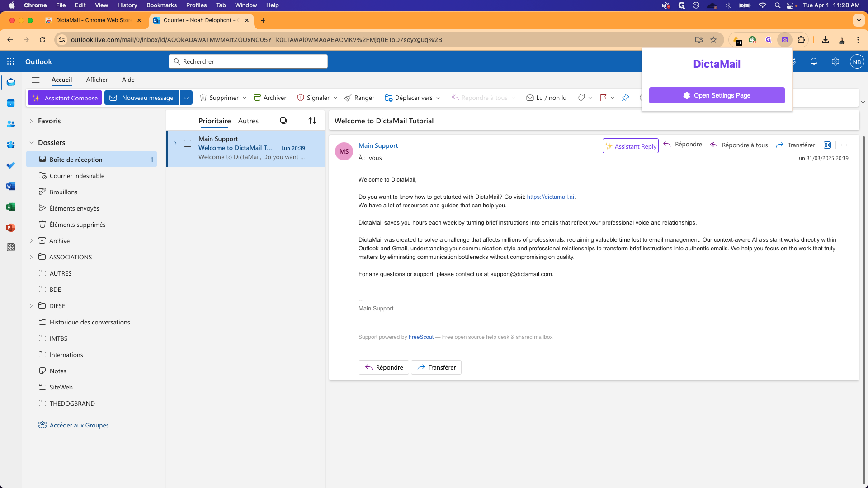Expand the Nouveau message dropdown arrow
The width and height of the screenshot is (868, 488).
point(186,98)
